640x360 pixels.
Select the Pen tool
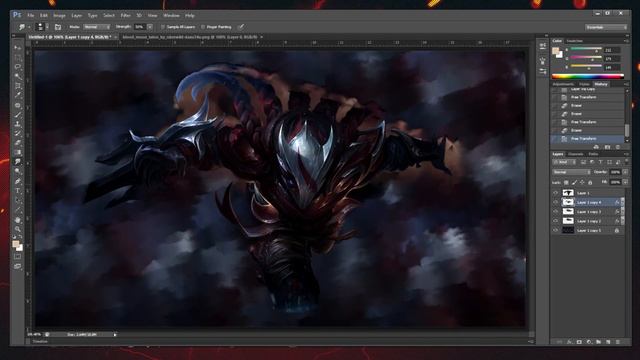click(x=18, y=181)
